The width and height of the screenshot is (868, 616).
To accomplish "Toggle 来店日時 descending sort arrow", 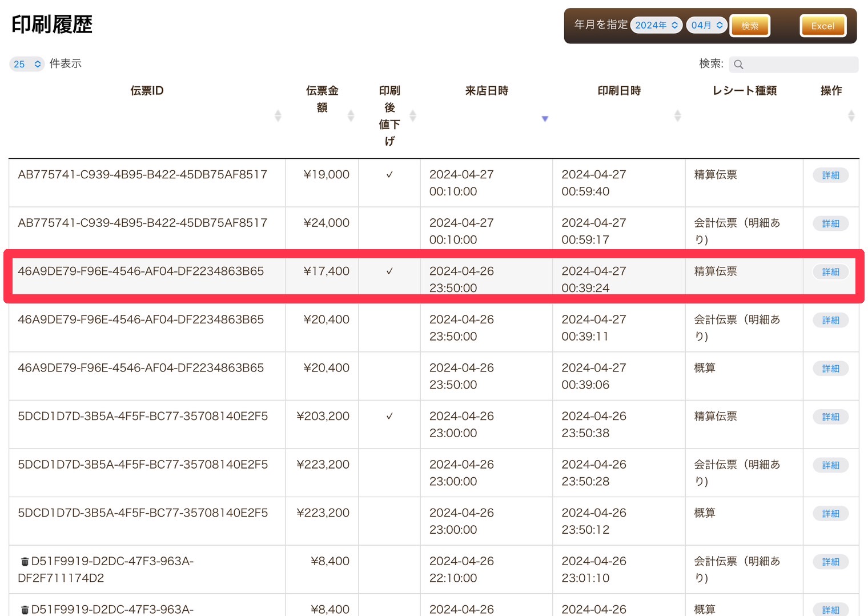I will coord(545,119).
